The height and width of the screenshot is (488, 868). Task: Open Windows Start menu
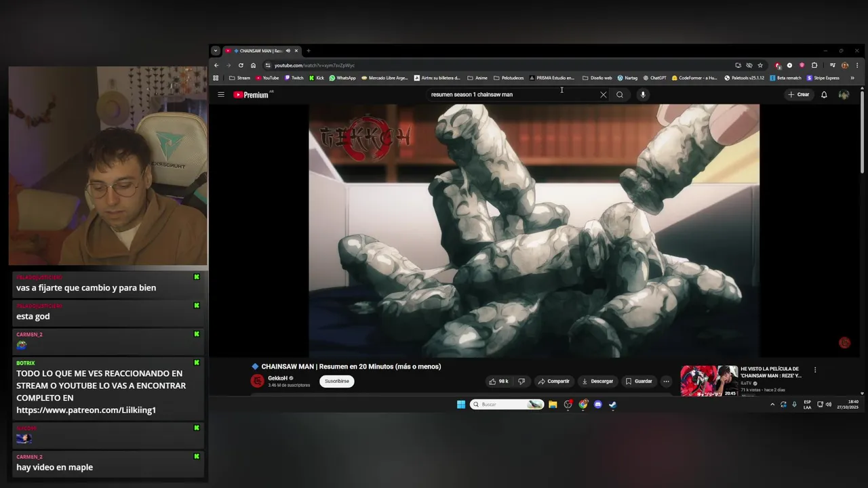pyautogui.click(x=461, y=405)
